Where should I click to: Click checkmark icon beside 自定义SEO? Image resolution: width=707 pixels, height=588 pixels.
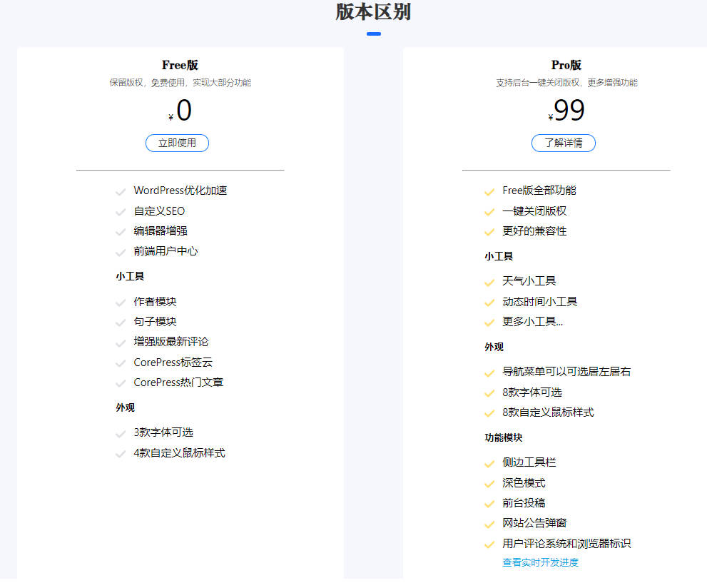[121, 212]
